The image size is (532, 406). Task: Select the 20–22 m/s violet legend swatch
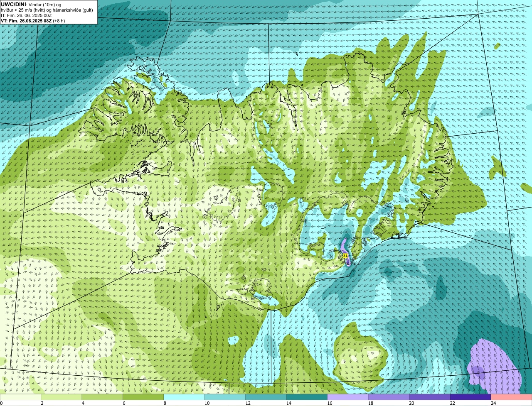click(430, 397)
